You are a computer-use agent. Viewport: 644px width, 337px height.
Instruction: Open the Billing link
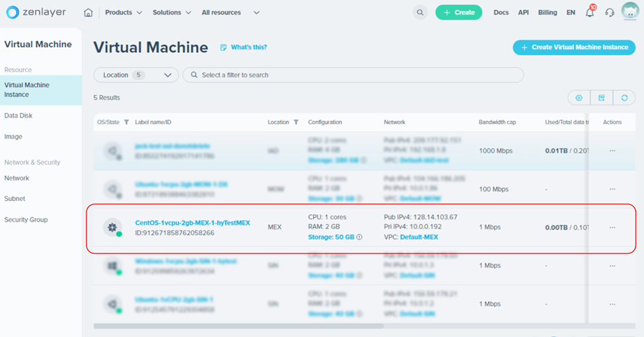pos(548,13)
